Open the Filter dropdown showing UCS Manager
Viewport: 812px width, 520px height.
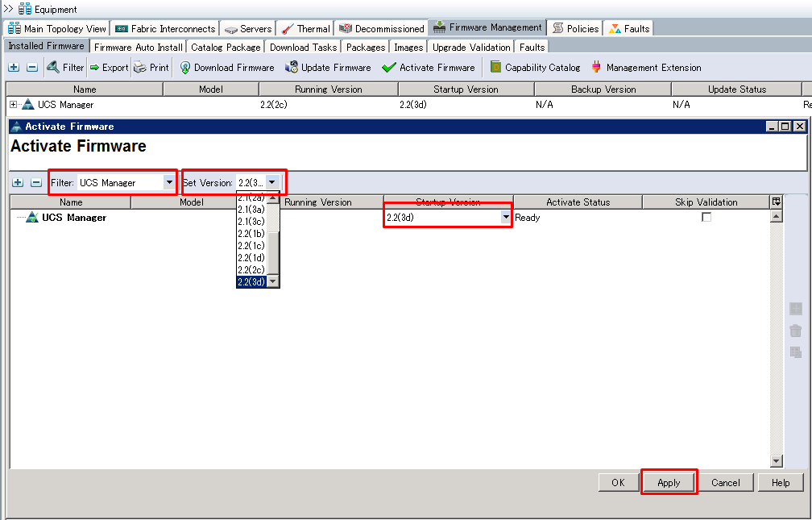pos(169,182)
